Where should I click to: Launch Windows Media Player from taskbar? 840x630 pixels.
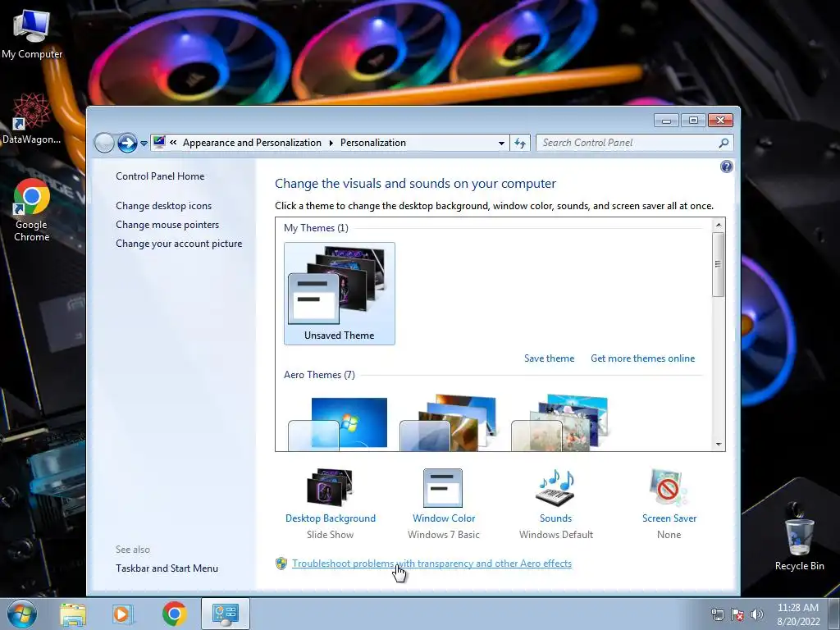122,614
